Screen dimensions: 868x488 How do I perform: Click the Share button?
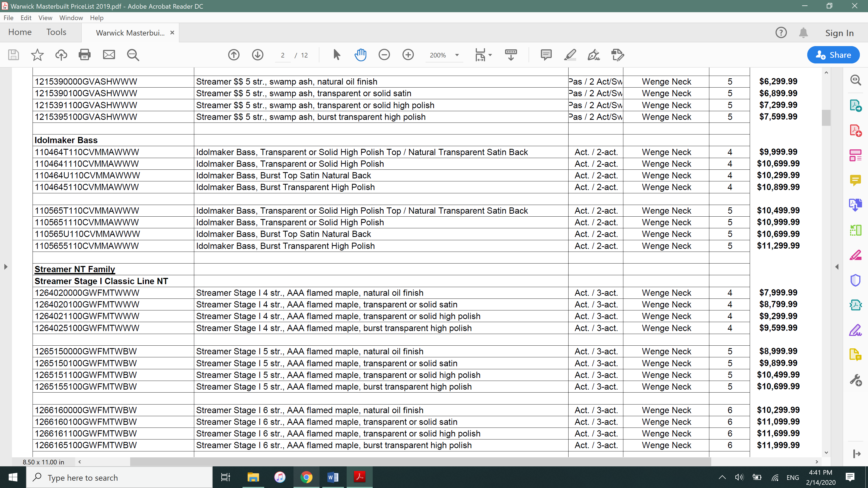833,55
